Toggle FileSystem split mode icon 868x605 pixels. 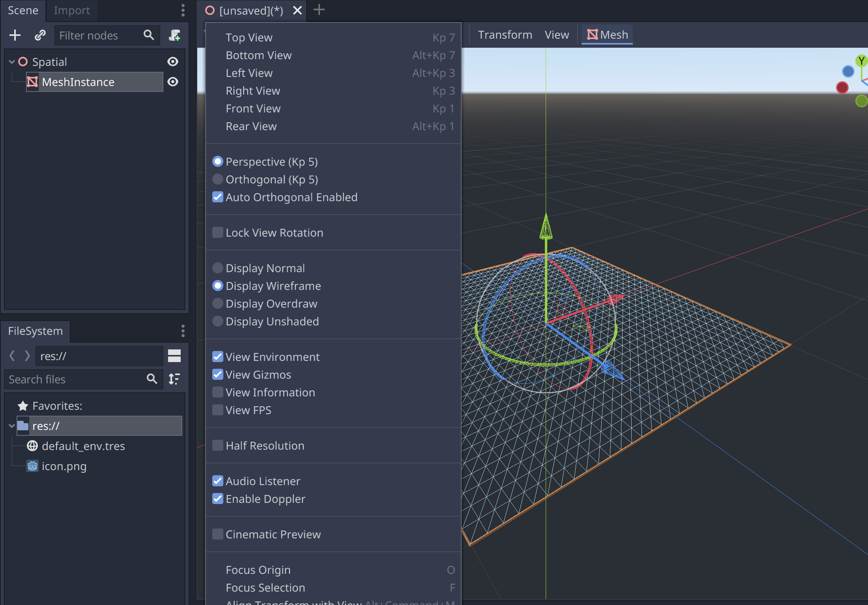[174, 356]
